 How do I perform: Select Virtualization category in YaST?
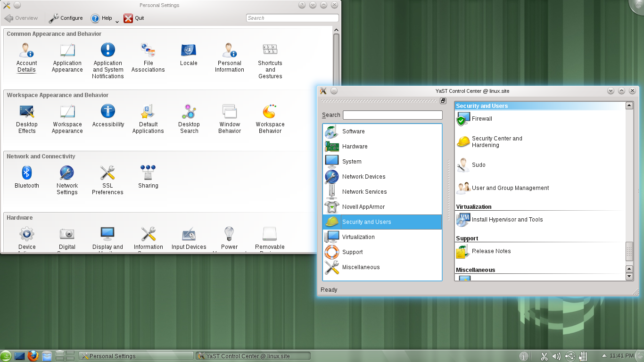tap(382, 237)
